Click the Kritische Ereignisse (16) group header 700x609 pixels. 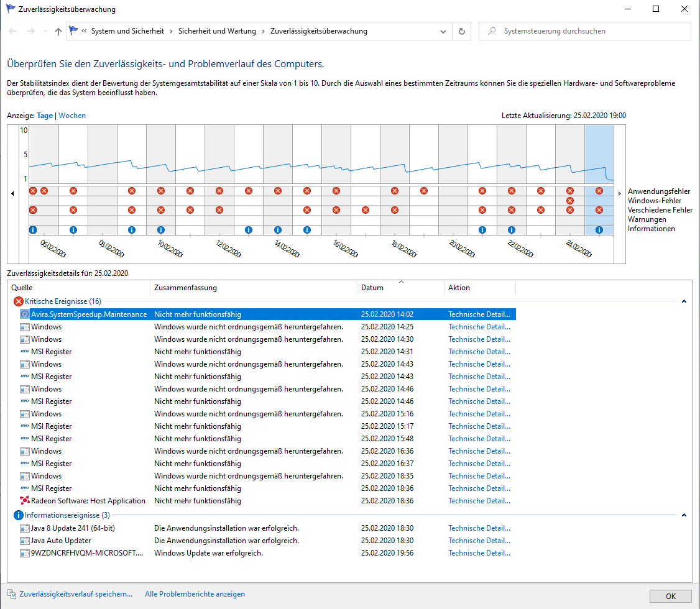point(63,301)
